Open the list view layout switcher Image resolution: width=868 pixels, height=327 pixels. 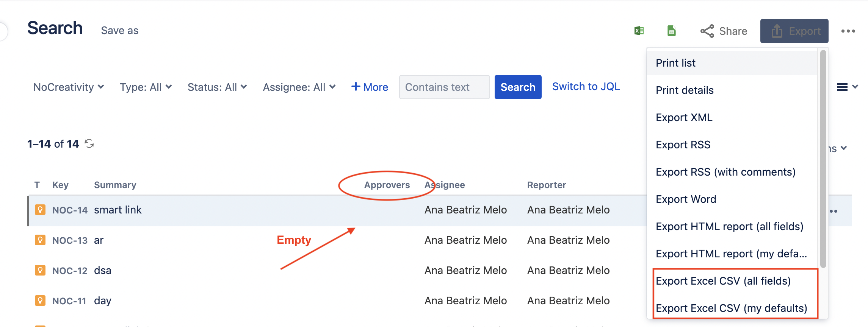pos(847,87)
